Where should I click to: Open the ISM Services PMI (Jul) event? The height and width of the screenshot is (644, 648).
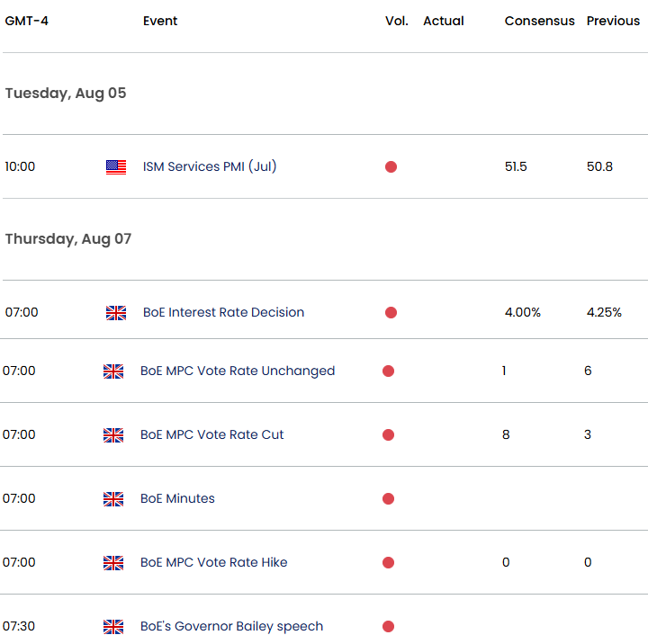[210, 166]
